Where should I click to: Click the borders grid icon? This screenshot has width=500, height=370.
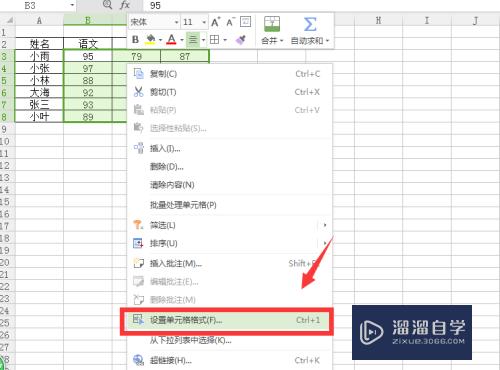click(x=214, y=40)
